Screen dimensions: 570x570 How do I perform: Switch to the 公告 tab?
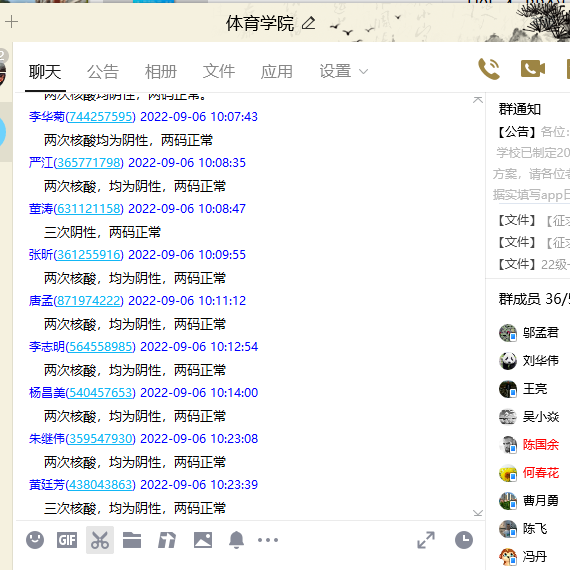point(103,71)
